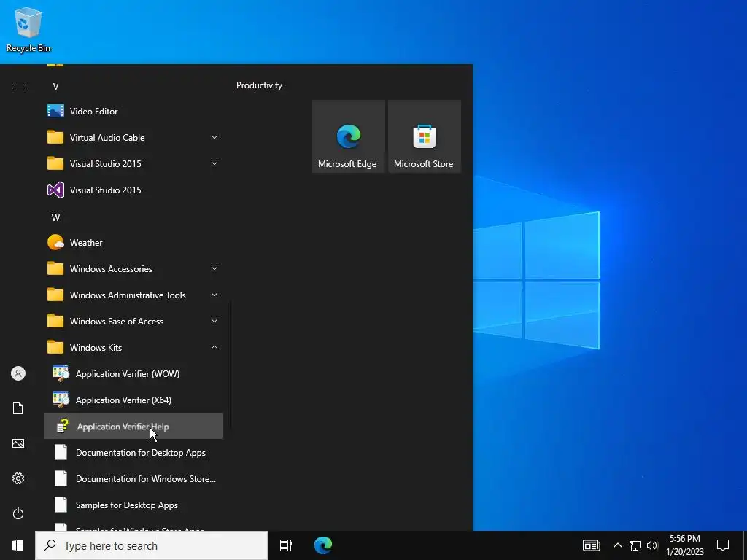The height and width of the screenshot is (560, 747).
Task: Click the Windows Start button
Action: (x=18, y=545)
